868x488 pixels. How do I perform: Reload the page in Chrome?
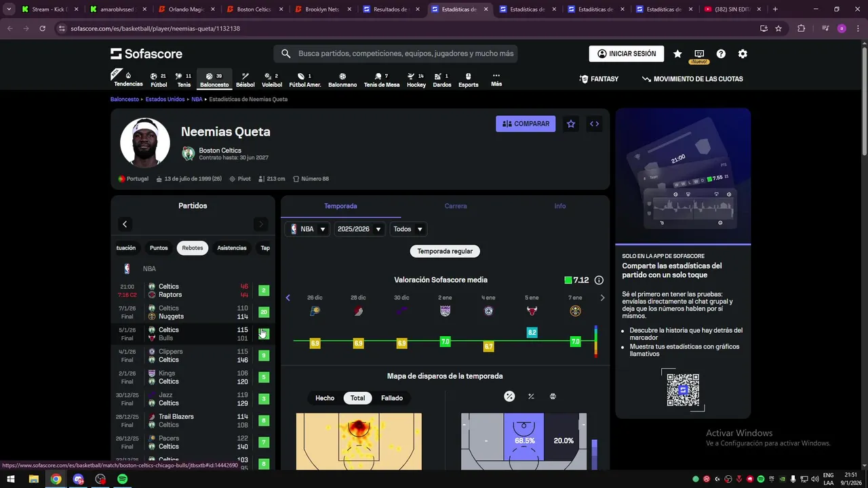tap(42, 28)
